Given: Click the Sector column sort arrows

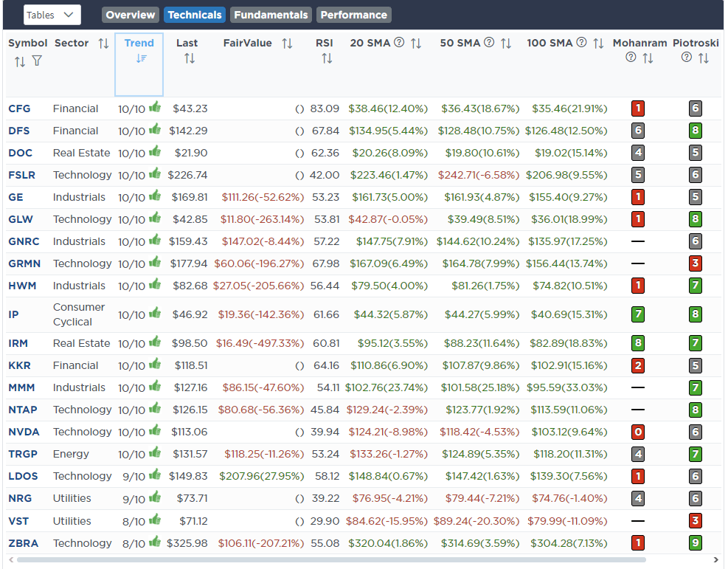Looking at the screenshot, I should tap(103, 44).
